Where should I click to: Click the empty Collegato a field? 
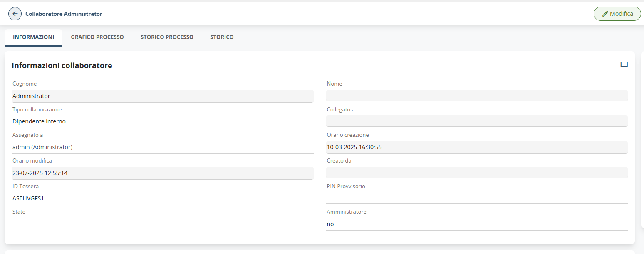[x=476, y=121]
